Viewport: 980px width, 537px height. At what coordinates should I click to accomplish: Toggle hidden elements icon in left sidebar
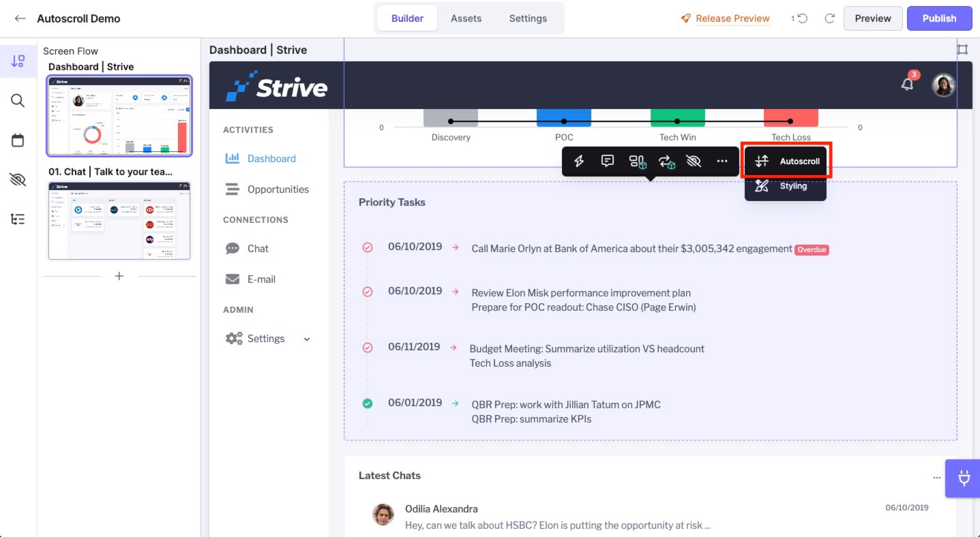(x=18, y=180)
